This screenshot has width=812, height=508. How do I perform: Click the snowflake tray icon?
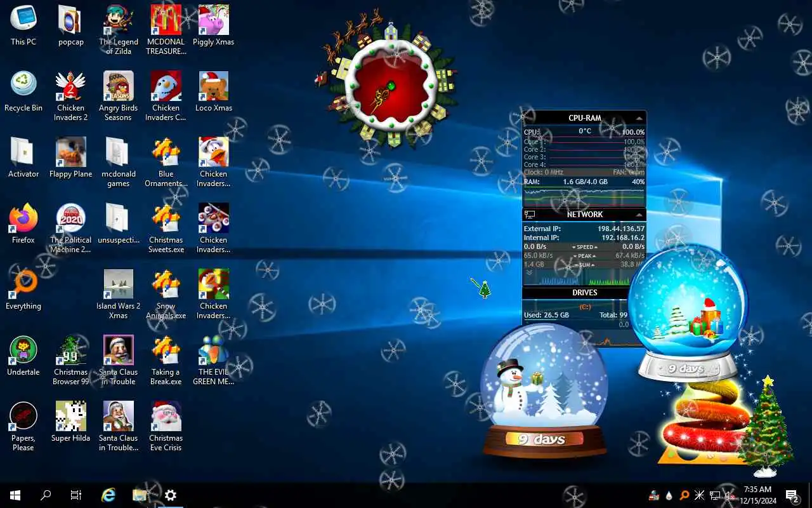(x=700, y=495)
